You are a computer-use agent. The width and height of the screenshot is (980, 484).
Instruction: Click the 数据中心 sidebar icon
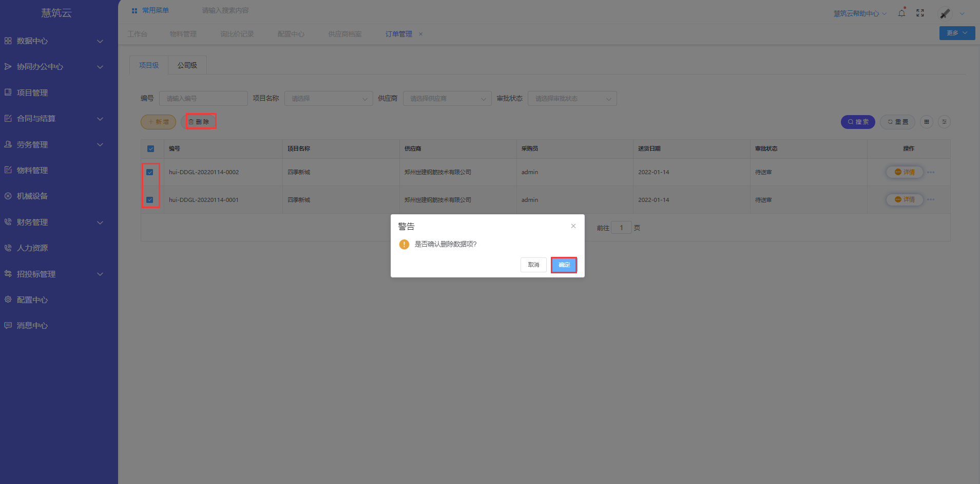[x=8, y=41]
